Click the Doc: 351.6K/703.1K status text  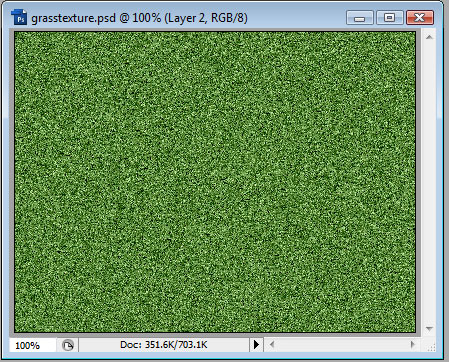click(164, 345)
